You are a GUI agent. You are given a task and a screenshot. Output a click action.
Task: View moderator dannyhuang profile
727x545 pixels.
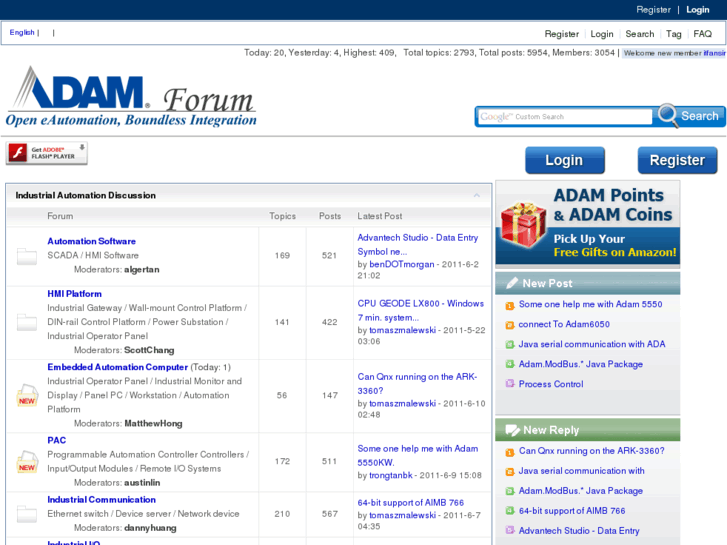coord(150,528)
